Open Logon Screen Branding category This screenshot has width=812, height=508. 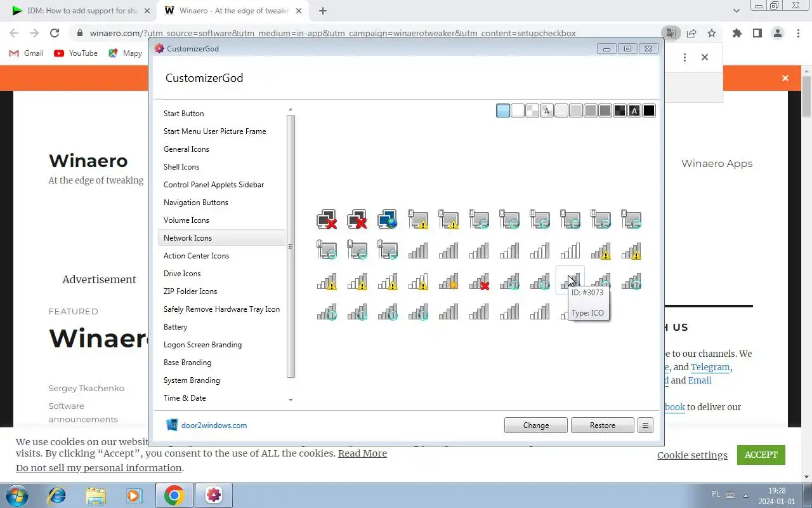[221, 345]
